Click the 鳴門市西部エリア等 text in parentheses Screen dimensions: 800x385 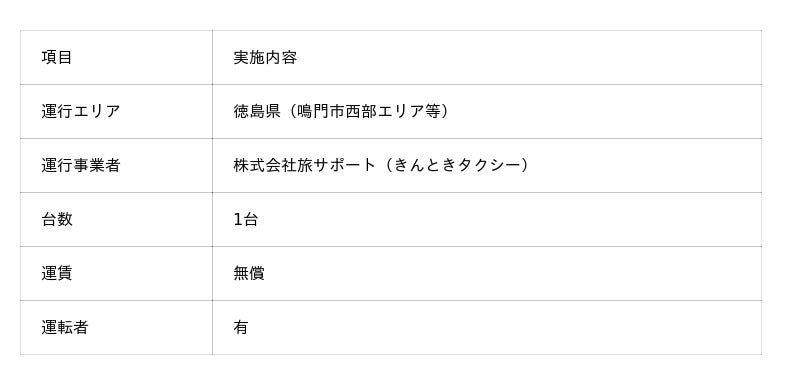[x=368, y=111]
